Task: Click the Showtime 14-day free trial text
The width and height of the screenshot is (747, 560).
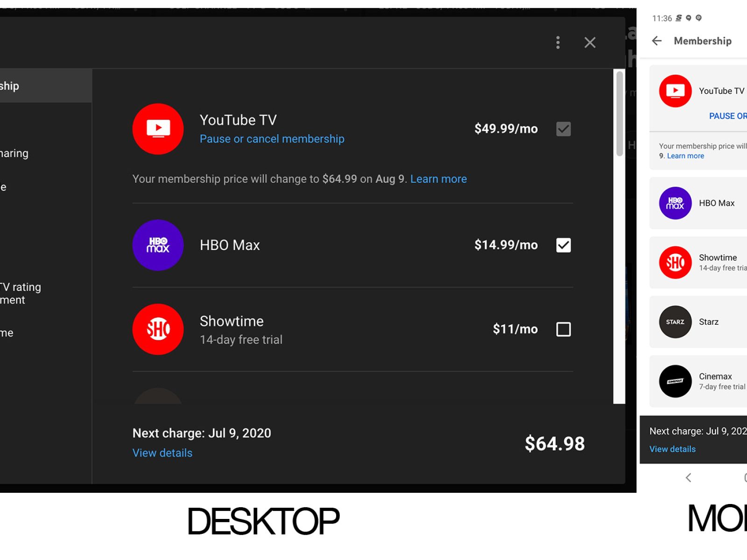Action: coord(241,340)
